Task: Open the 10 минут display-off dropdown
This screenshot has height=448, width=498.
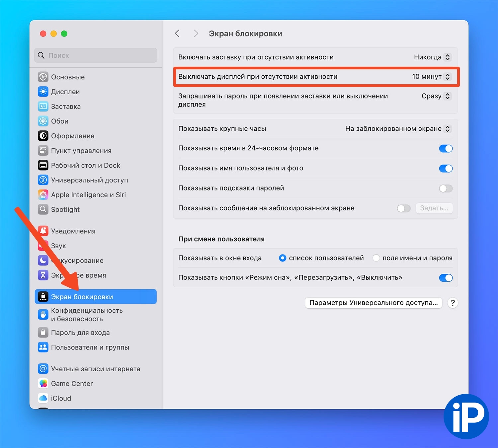Action: click(x=431, y=77)
